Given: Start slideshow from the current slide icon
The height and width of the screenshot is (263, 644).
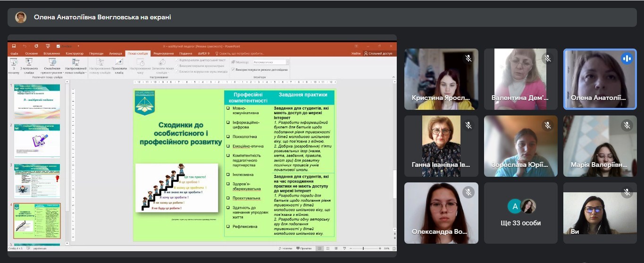Looking at the screenshot, I should tap(29, 63).
